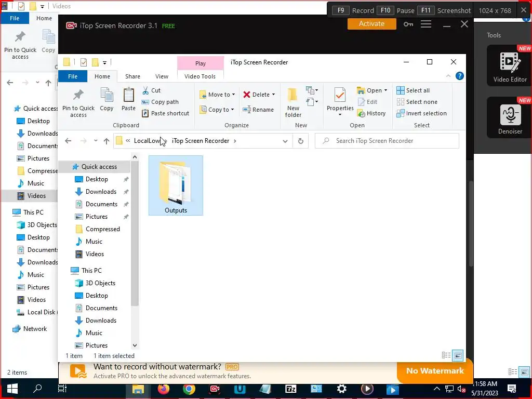Click the system clock showing 5/31/2023
This screenshot has height=399, width=532.
[x=485, y=389]
